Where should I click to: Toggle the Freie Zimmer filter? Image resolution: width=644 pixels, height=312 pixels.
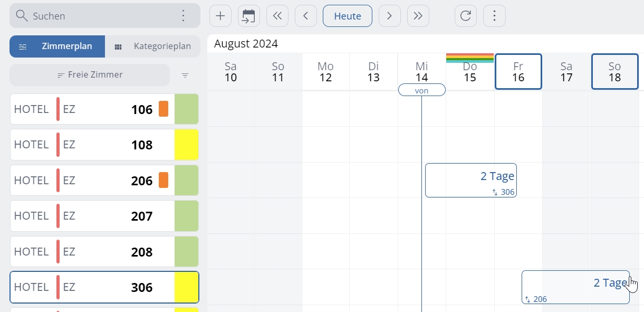click(x=90, y=75)
